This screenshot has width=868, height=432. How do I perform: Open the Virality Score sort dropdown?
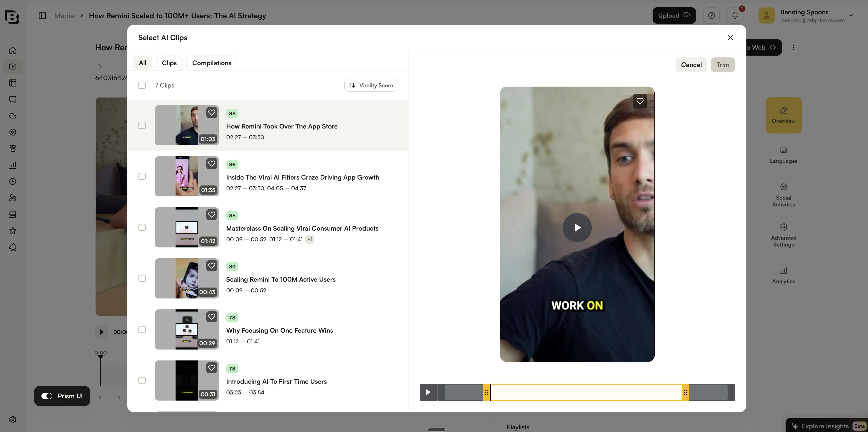coord(371,85)
